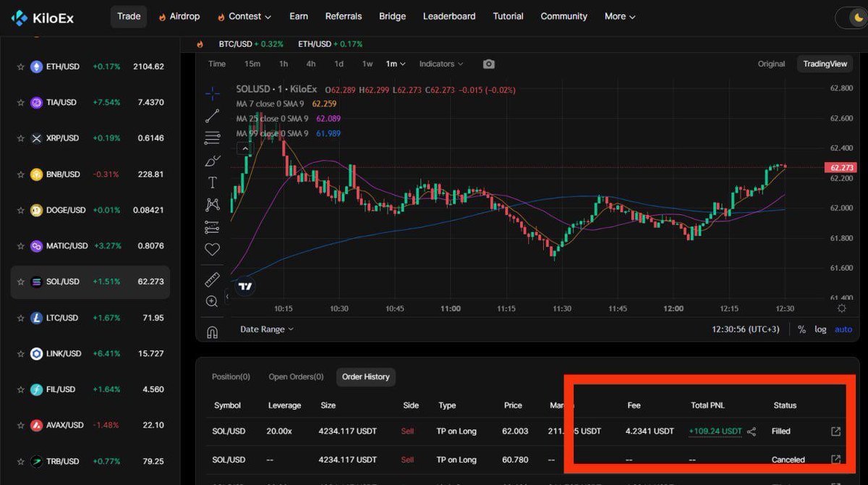This screenshot has height=485, width=868.
Task: Toggle log scale on chart
Action: [820, 329]
